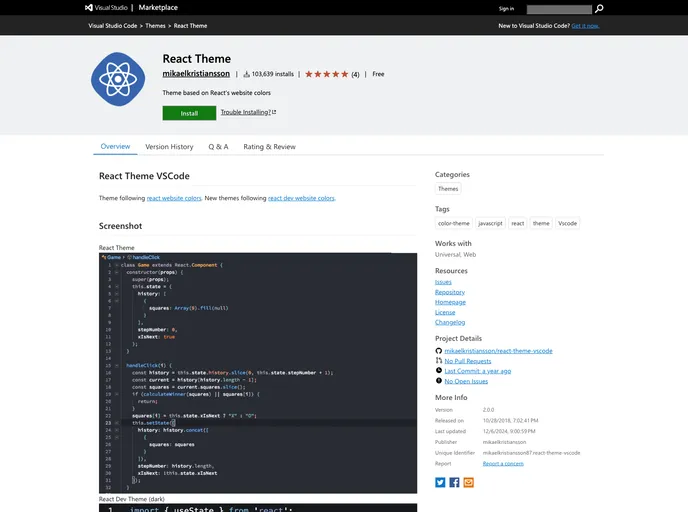
Task: Open the Q & A tab
Action: (218, 147)
